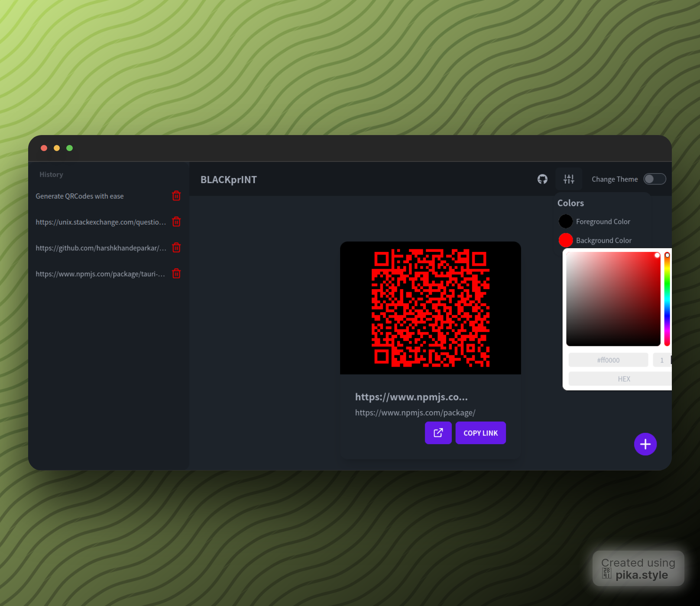Add a new QR code with plus button

(645, 444)
